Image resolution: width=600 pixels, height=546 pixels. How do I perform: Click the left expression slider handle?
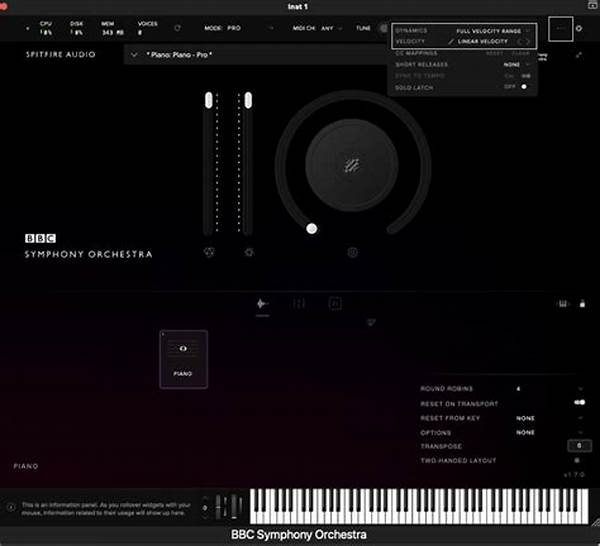(209, 100)
